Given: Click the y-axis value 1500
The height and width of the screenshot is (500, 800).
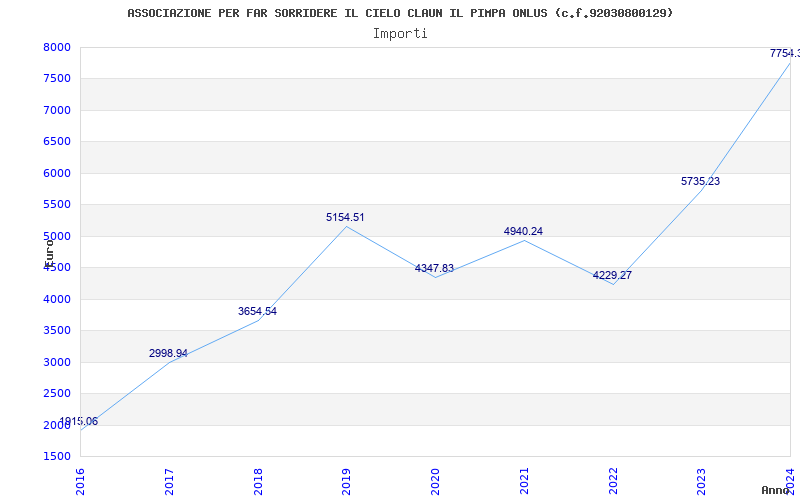Looking at the screenshot, I should point(57,456).
